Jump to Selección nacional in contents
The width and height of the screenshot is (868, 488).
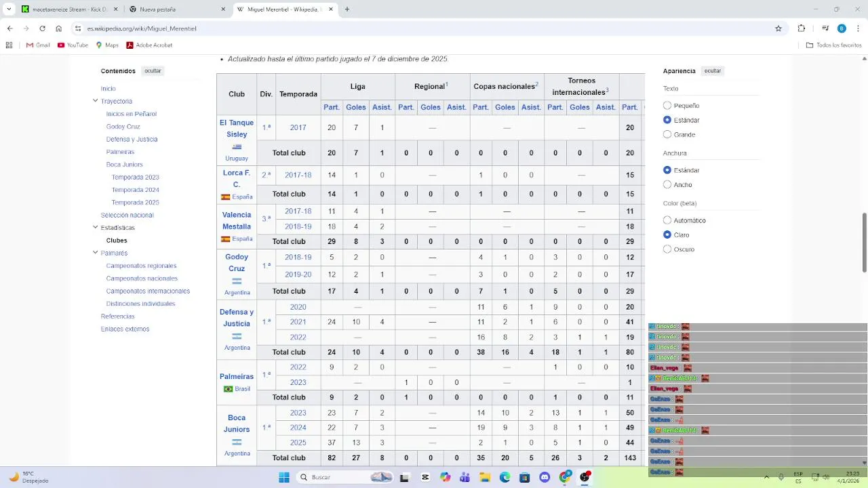click(x=127, y=216)
